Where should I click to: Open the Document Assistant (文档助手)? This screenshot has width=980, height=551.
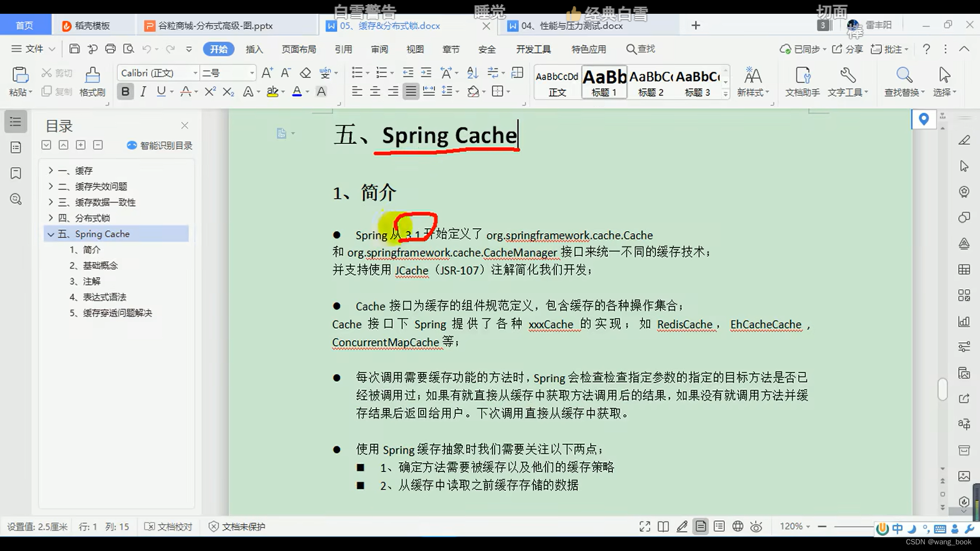[802, 82]
